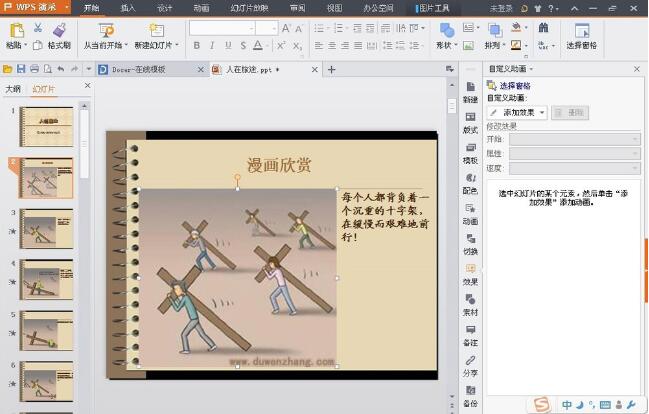649x414 pixels.
Task: Toggle Subscript formatting
Action: pyautogui.click(x=297, y=45)
